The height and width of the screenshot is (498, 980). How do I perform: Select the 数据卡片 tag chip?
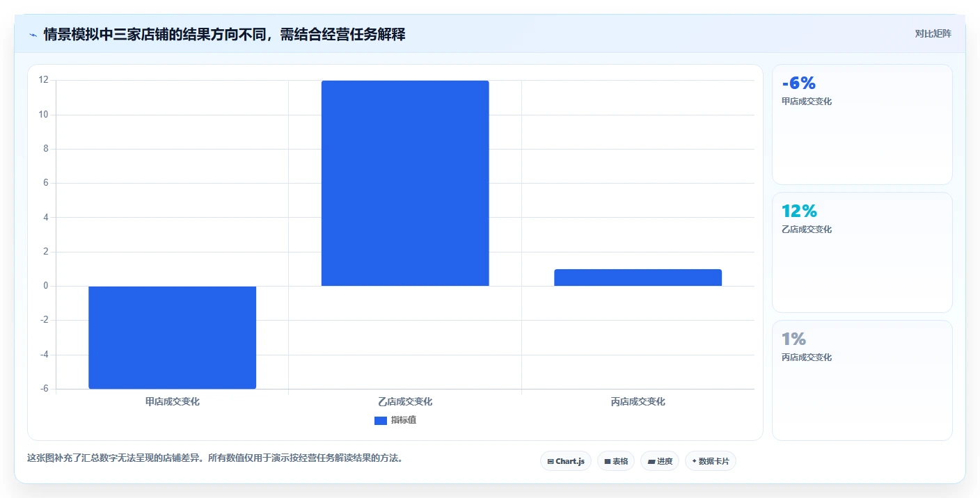click(711, 461)
